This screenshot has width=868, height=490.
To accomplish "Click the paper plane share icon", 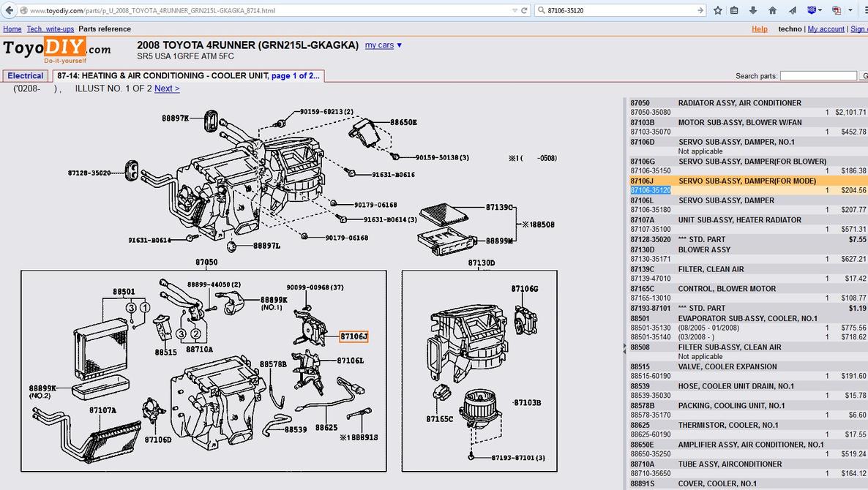I will 792,10.
